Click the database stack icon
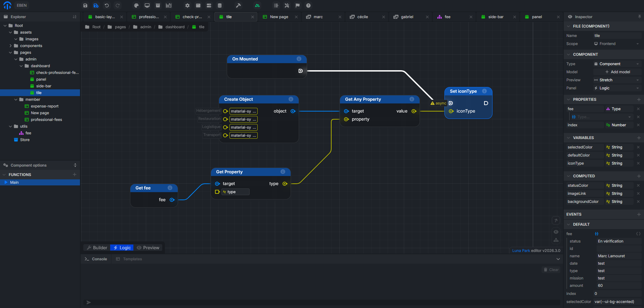Viewport: 644px width, 308px height. 220,5
